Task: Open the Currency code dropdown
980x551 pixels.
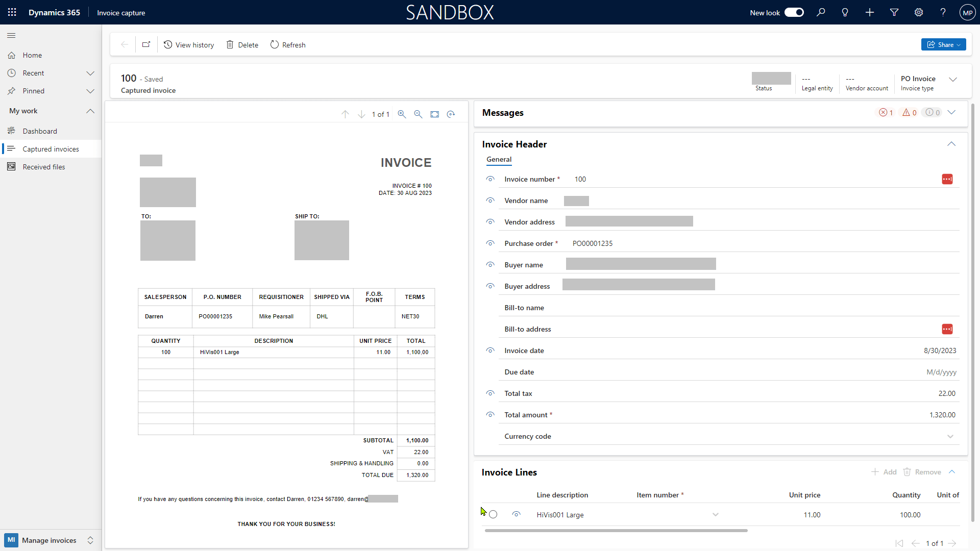Action: point(951,437)
